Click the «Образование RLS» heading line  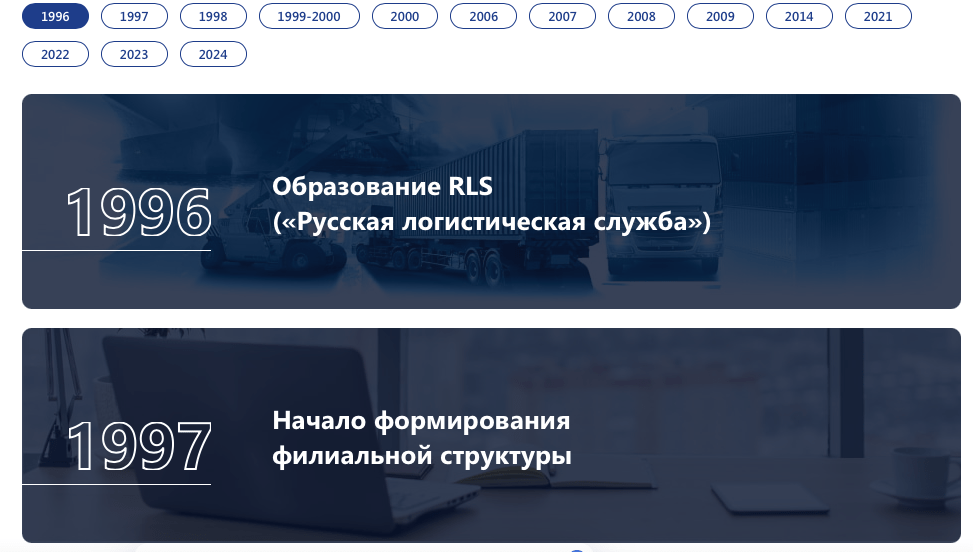[x=382, y=187]
